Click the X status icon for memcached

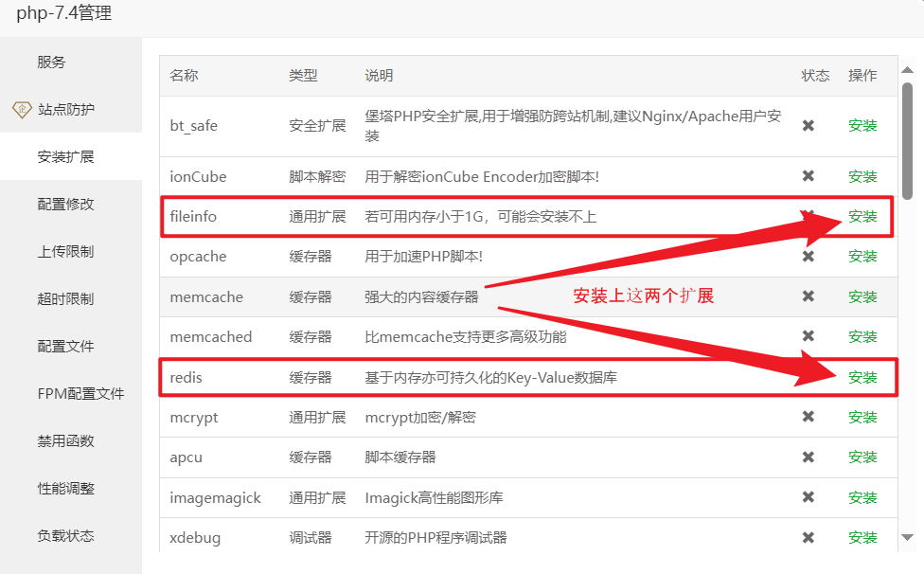tap(808, 336)
